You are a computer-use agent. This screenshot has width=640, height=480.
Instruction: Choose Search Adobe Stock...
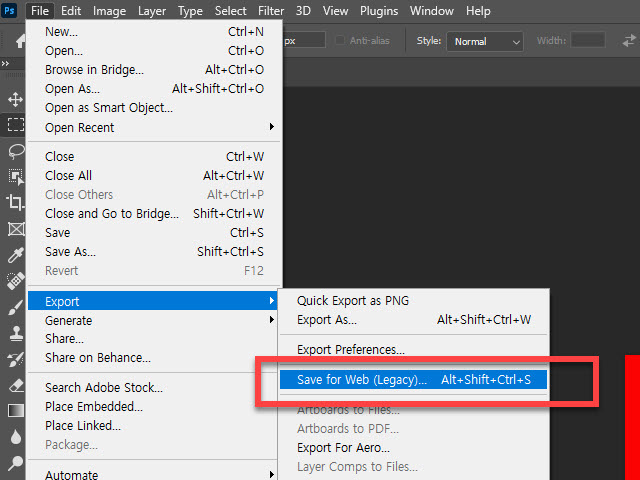click(x=154, y=387)
